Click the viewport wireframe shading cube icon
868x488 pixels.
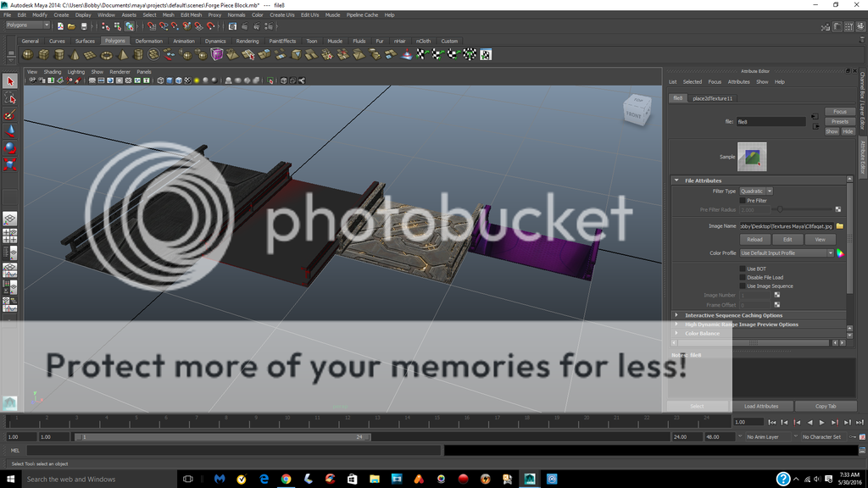click(160, 80)
